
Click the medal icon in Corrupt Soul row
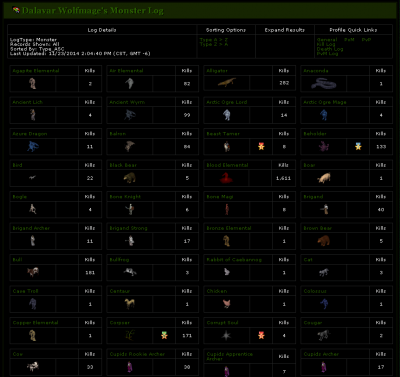[x=261, y=335]
